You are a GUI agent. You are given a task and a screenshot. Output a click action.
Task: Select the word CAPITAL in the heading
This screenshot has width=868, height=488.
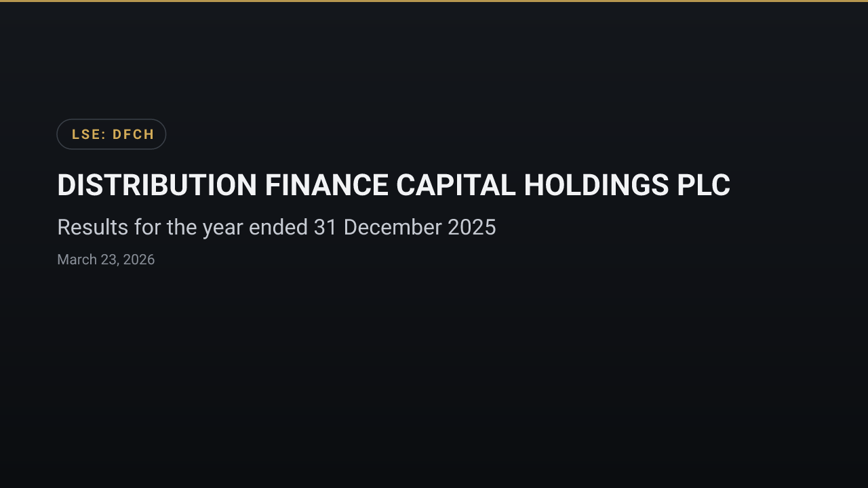(x=456, y=185)
